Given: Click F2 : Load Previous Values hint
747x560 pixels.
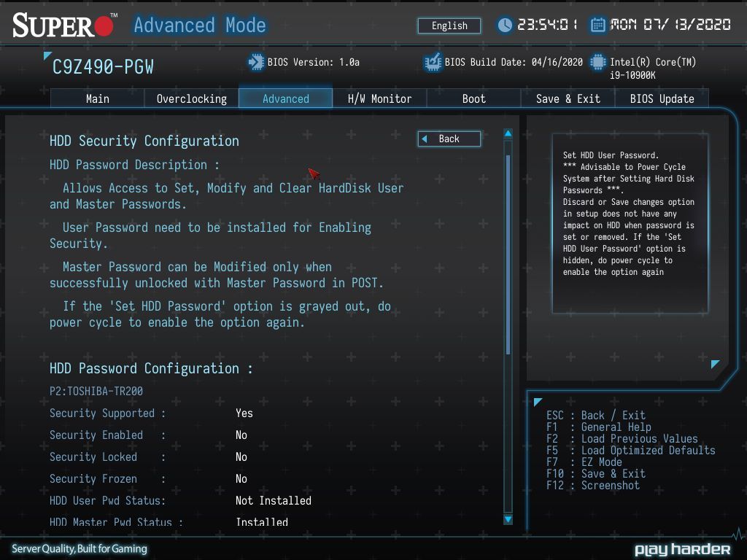Looking at the screenshot, I should tap(622, 438).
